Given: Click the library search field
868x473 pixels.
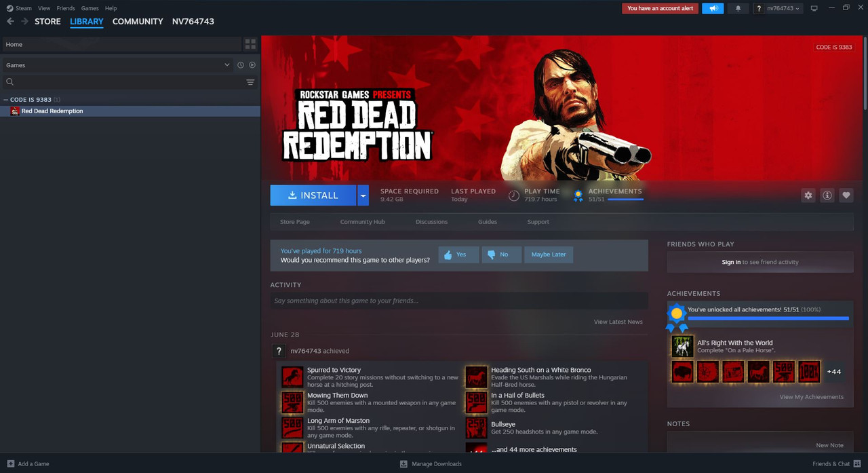Looking at the screenshot, I should [122, 82].
